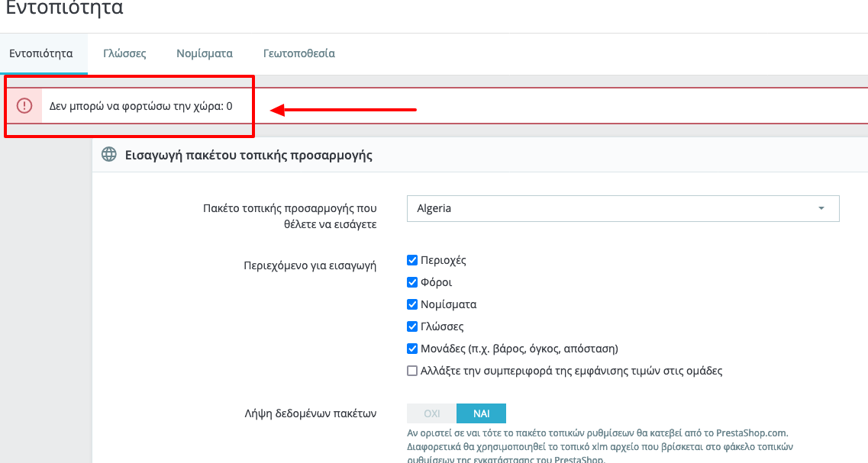868x463 pixels.
Task: Click the error alert exclamation icon
Action: 24,106
